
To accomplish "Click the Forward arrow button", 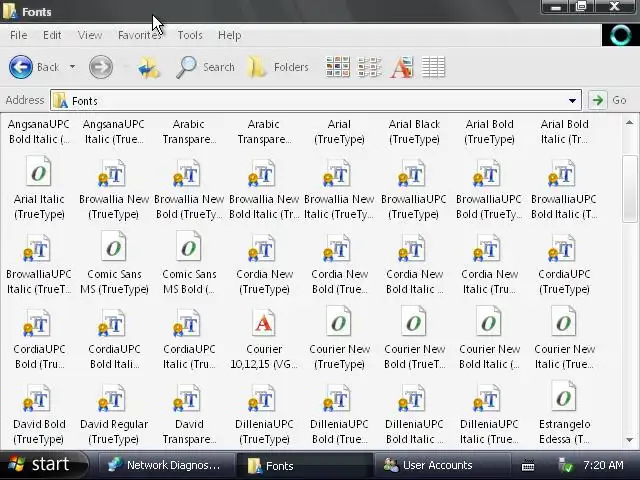I will tap(101, 67).
